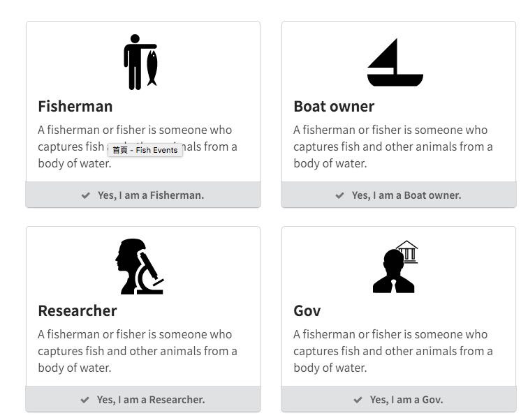528x420 pixels.
Task: Select the Fisherman heading
Action: coord(75,106)
